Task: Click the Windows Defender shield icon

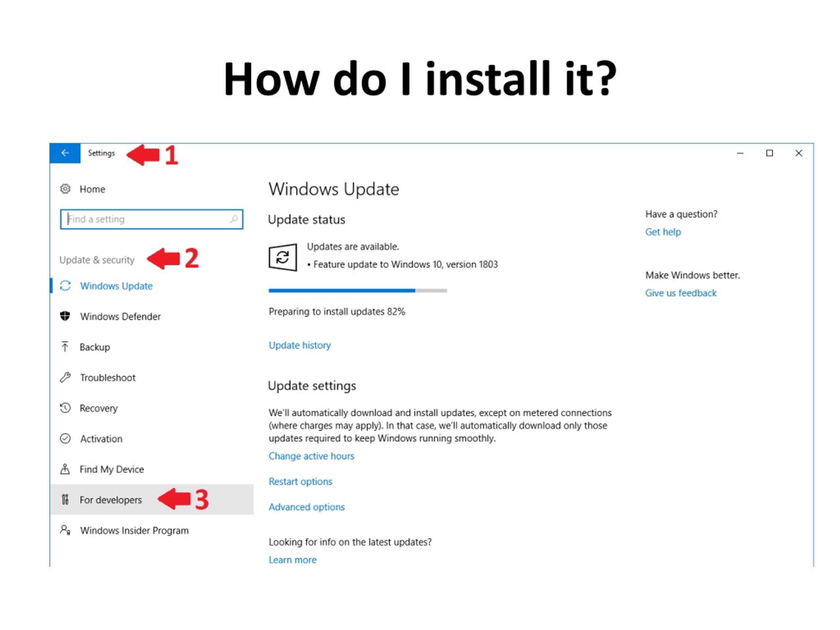Action: click(x=65, y=316)
